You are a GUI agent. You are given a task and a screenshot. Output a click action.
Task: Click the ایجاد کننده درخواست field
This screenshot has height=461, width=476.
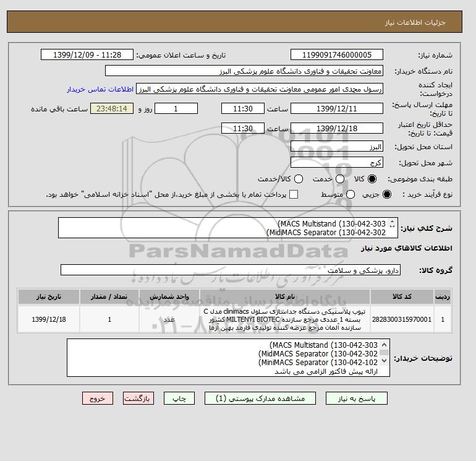260,89
